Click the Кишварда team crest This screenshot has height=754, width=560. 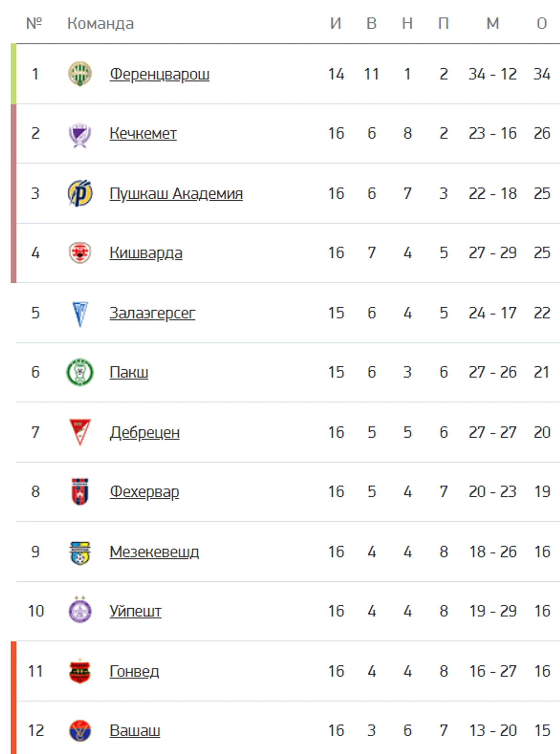(80, 253)
